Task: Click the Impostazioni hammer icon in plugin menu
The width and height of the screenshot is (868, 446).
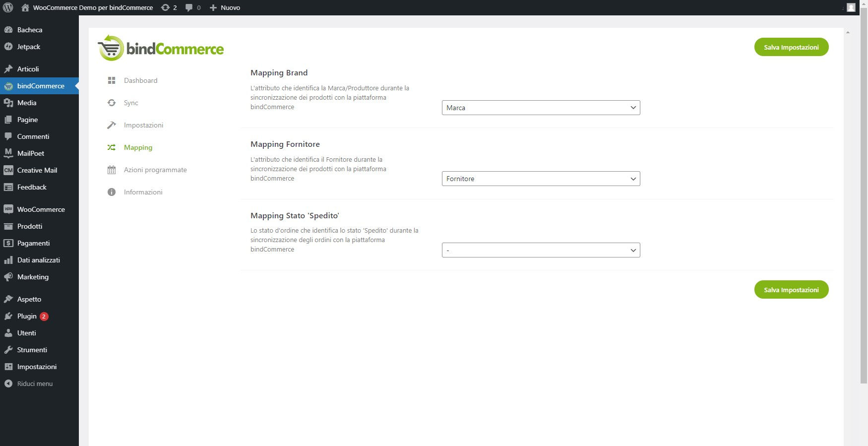Action: (x=112, y=125)
